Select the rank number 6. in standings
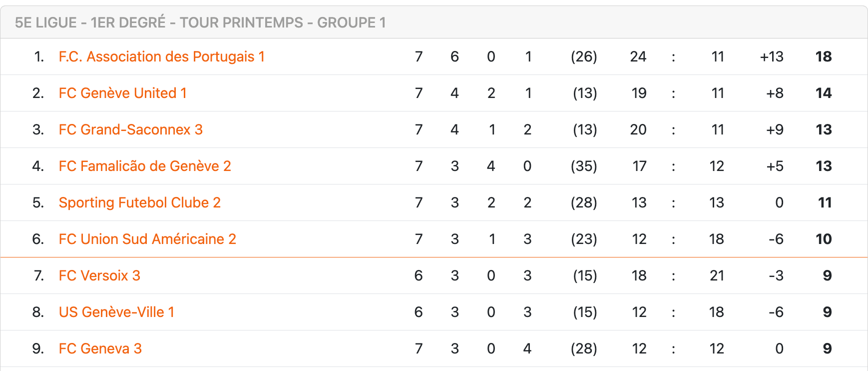 point(38,239)
